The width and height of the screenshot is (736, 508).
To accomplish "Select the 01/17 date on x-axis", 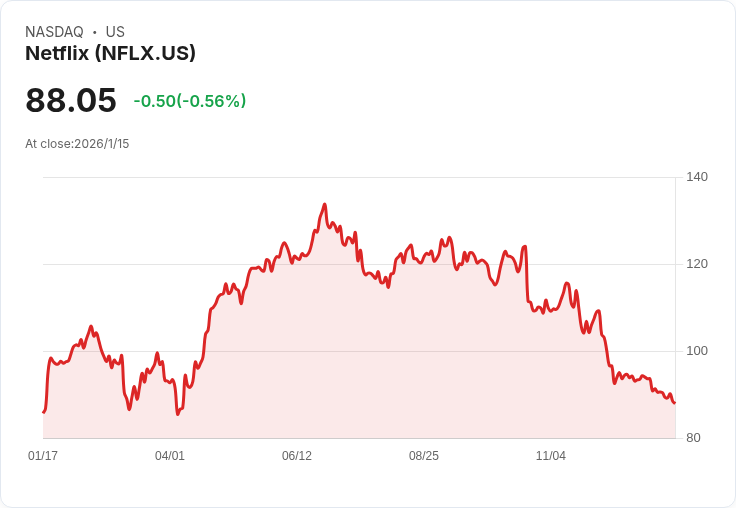I will (x=43, y=456).
